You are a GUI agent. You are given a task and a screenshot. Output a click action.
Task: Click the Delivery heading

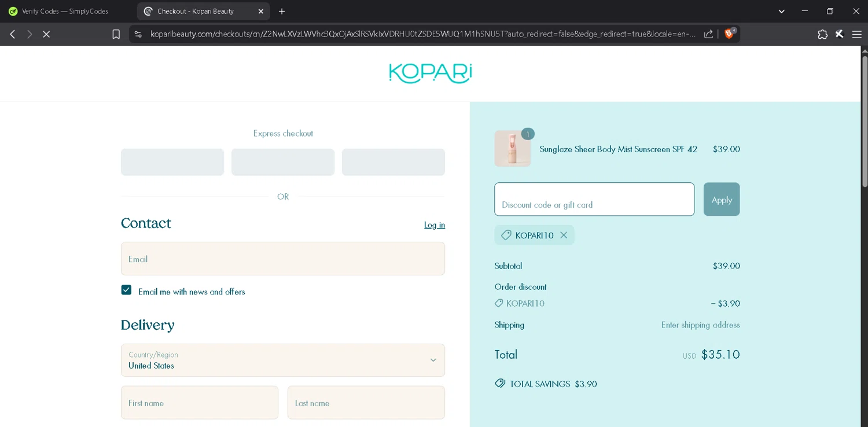pos(148,325)
